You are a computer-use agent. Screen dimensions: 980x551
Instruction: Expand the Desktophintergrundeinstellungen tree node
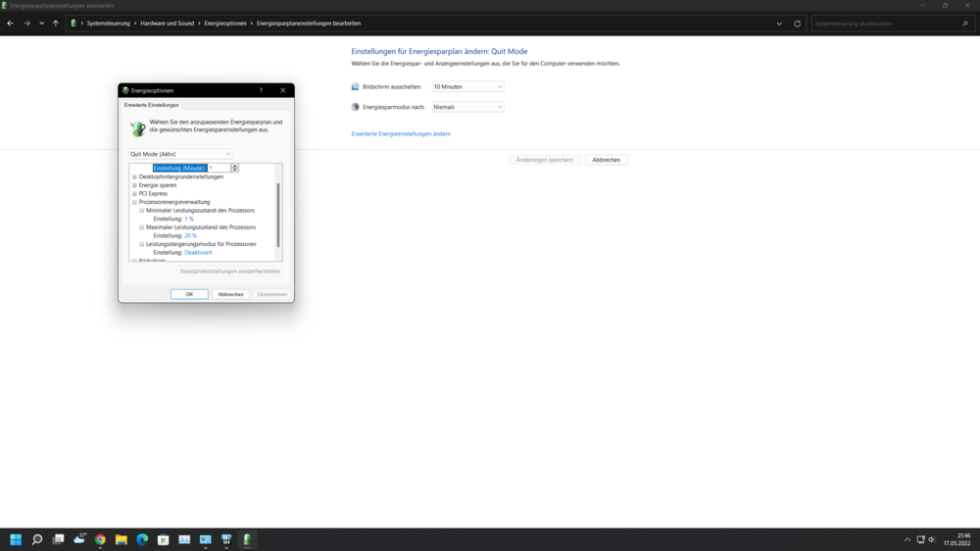134,177
